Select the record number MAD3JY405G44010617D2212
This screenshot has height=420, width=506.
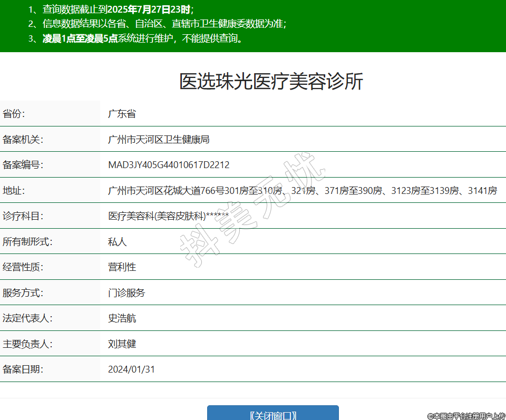point(169,165)
